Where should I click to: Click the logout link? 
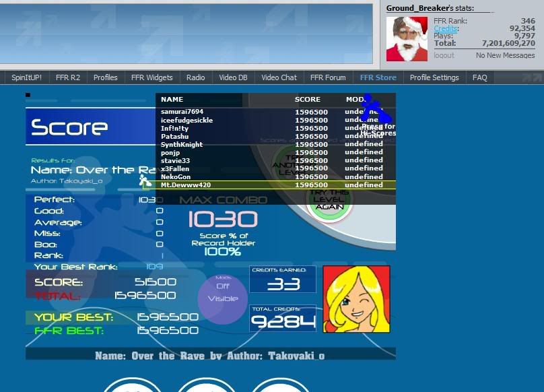coord(444,55)
